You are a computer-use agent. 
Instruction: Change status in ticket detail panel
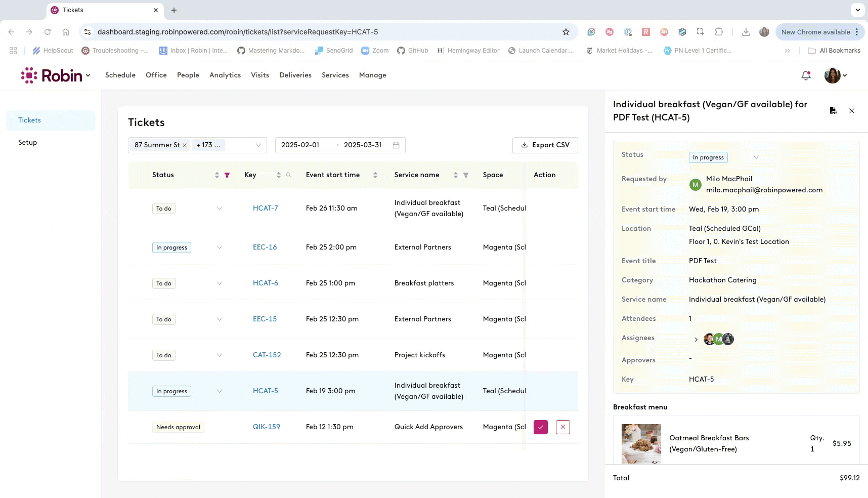click(724, 157)
